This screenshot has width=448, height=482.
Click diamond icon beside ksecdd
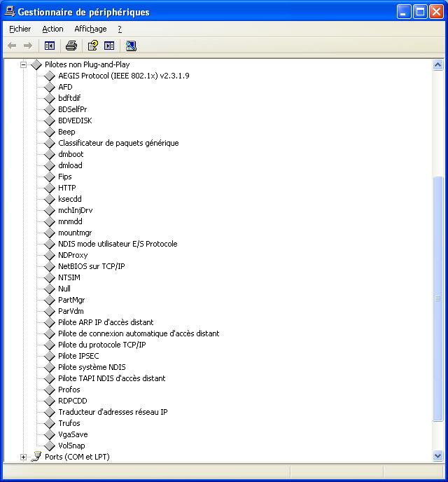(x=50, y=199)
